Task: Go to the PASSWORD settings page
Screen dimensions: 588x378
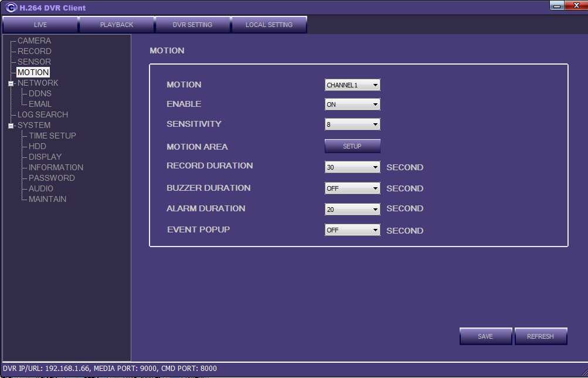Action: 52,178
